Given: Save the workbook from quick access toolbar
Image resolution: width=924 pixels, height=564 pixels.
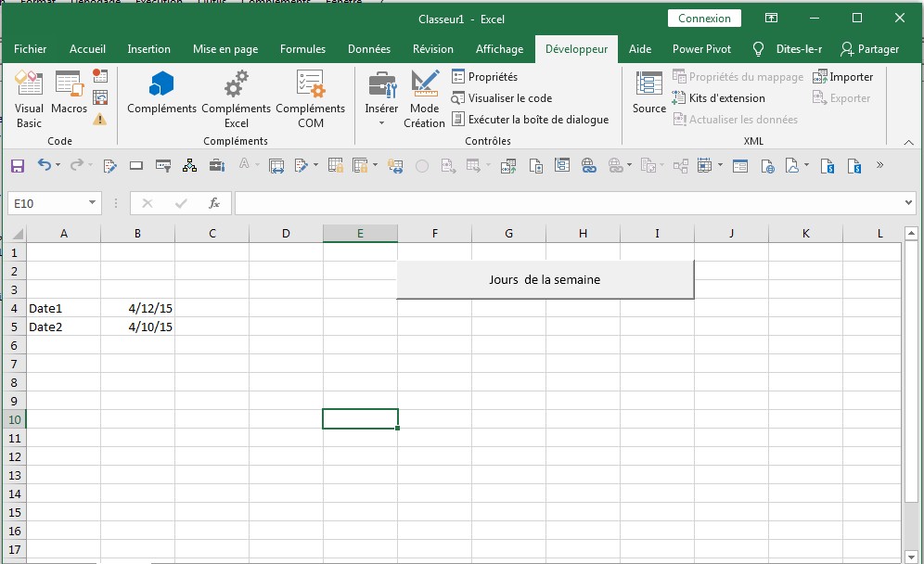Looking at the screenshot, I should (18, 165).
